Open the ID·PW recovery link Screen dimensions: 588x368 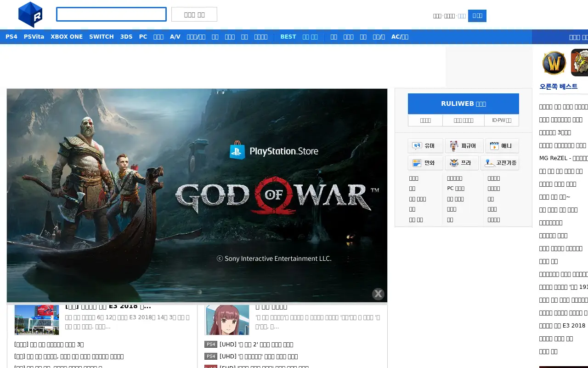point(502,121)
